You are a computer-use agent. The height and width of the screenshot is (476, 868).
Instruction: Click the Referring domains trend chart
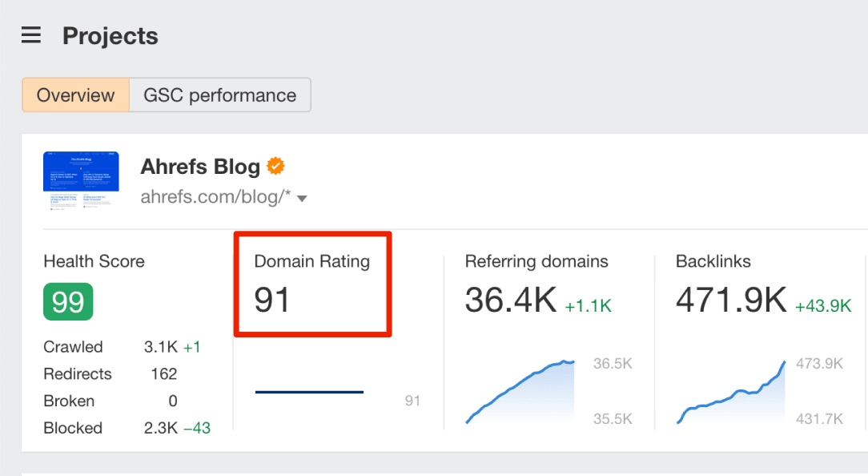click(520, 393)
